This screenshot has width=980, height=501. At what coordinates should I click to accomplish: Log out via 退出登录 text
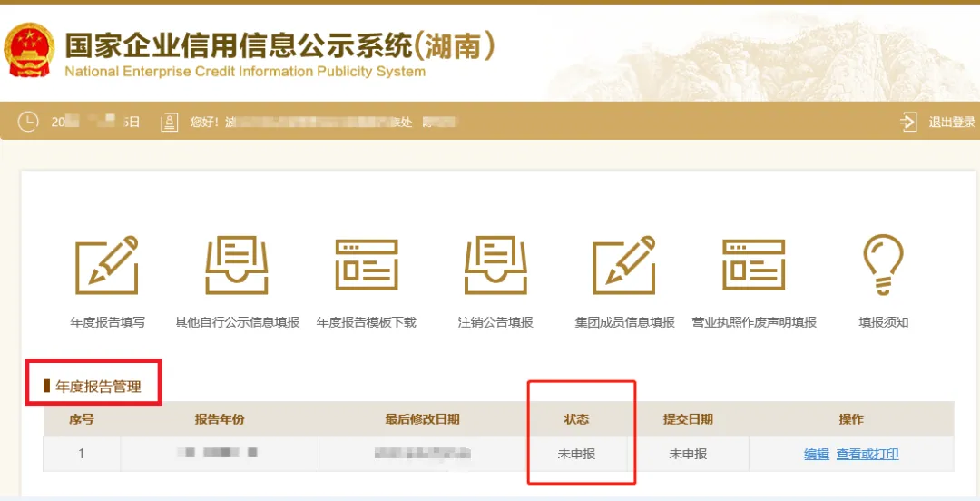[951, 123]
